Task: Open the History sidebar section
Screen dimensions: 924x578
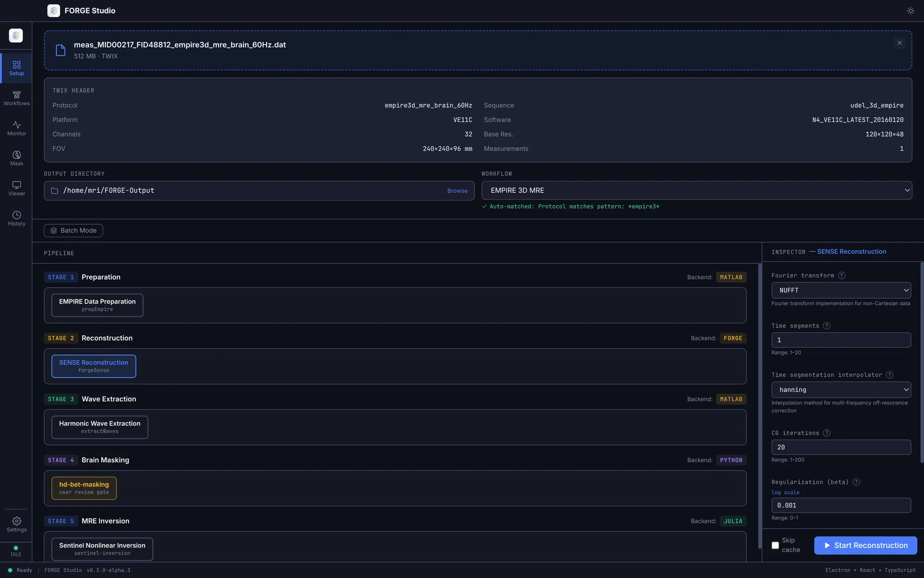Action: (17, 218)
